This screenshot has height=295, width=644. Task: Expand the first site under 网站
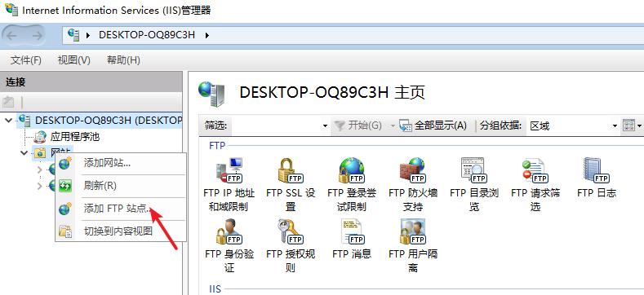39,170
